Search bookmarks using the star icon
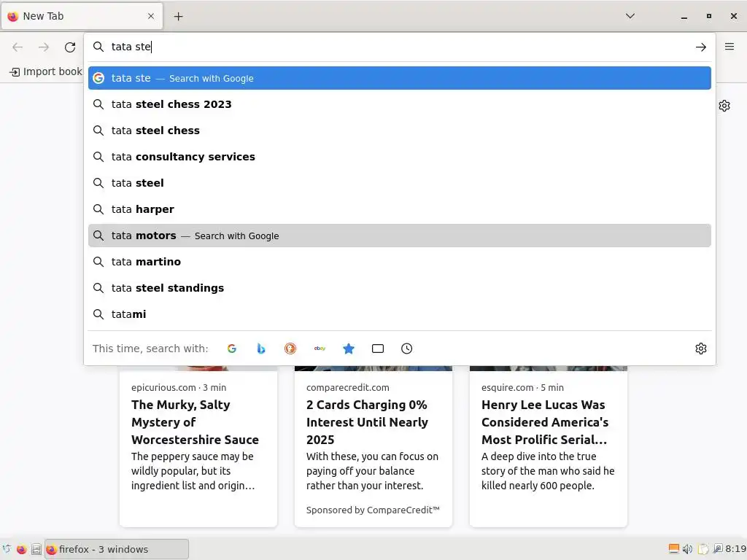 click(x=349, y=349)
